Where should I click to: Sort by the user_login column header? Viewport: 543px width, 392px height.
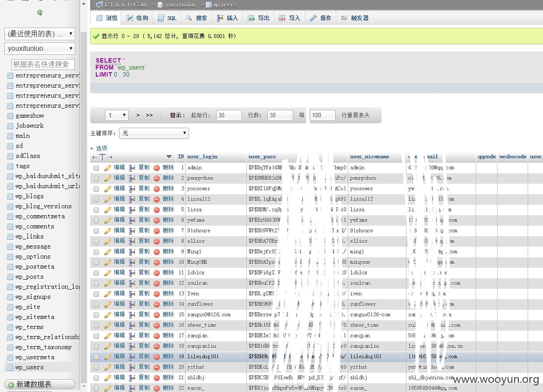202,157
